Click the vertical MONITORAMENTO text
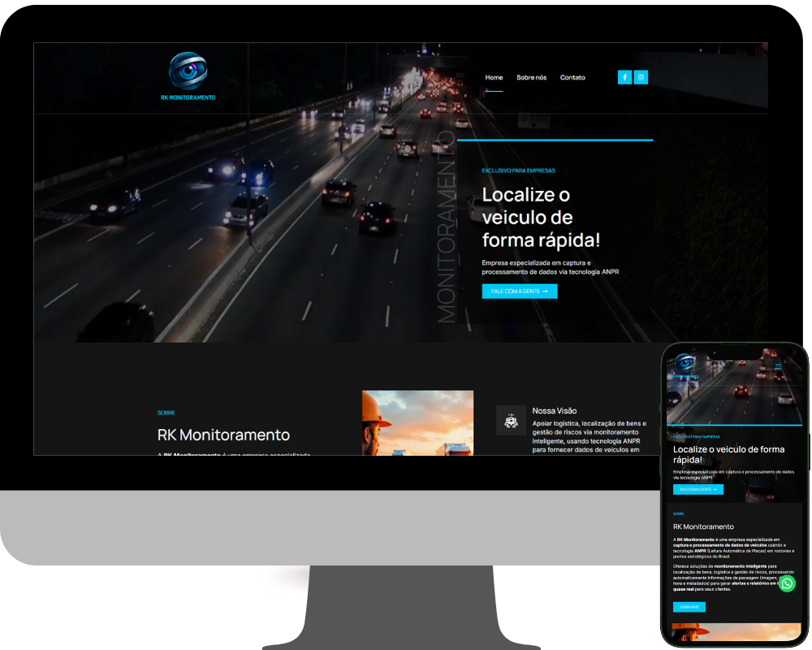Viewport: 812px width, 650px height. tap(447, 227)
